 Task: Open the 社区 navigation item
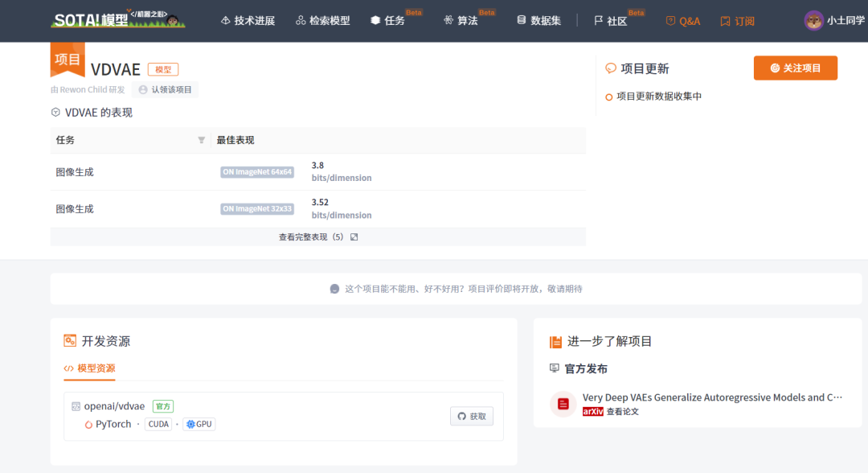pyautogui.click(x=610, y=21)
